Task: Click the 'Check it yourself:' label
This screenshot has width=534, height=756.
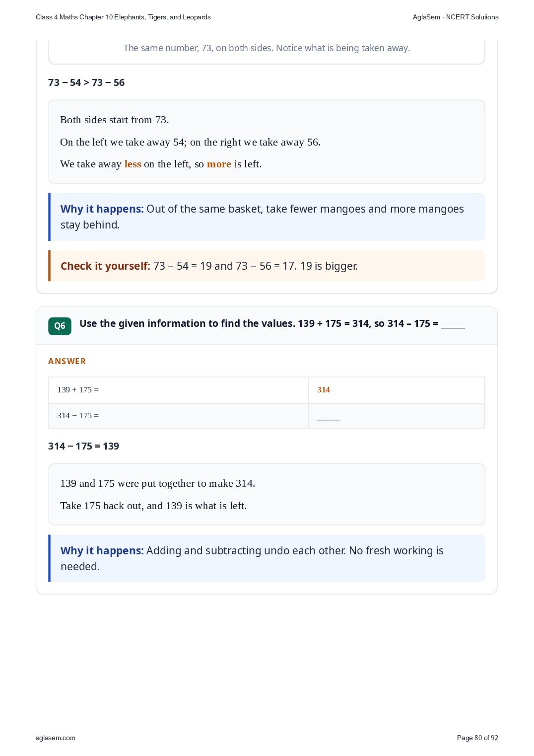Action: [105, 266]
